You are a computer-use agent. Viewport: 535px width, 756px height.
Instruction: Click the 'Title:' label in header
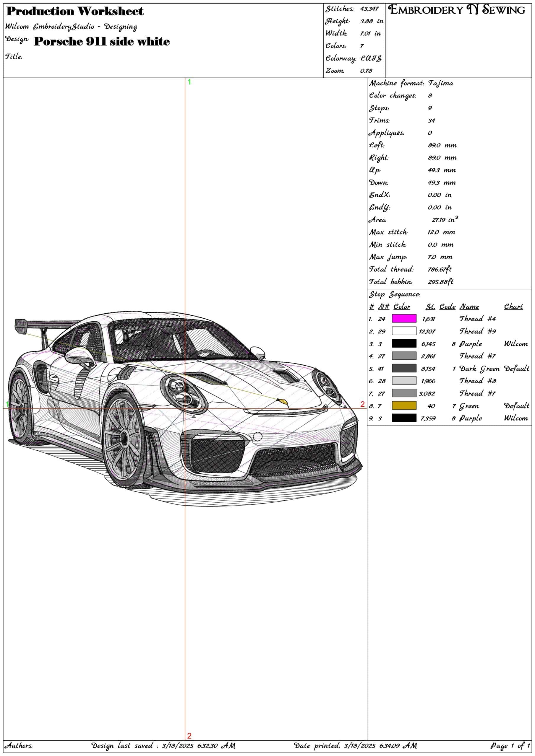tap(14, 56)
